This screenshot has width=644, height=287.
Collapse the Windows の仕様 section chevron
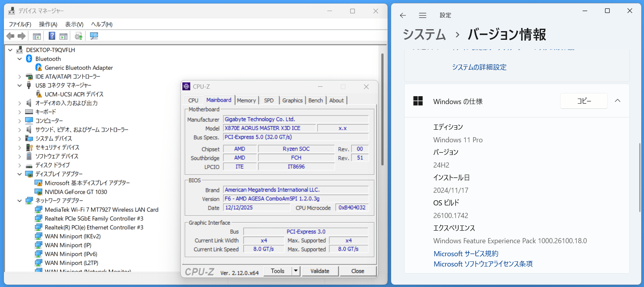pyautogui.click(x=618, y=101)
